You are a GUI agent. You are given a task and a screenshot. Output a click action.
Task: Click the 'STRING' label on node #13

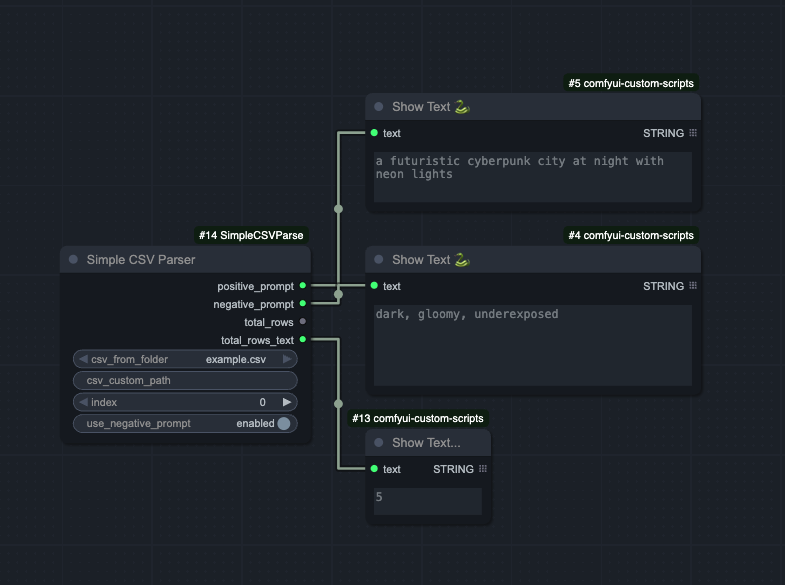coord(453,469)
